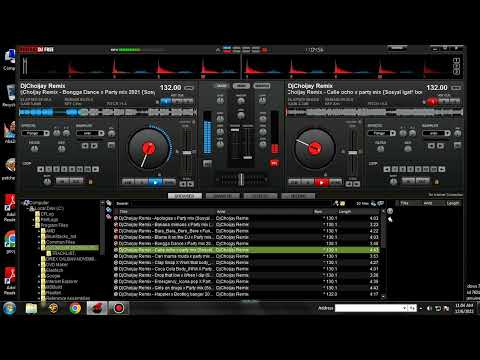Open the Windows Start menu
This screenshot has height=360, width=480.
click(10, 308)
